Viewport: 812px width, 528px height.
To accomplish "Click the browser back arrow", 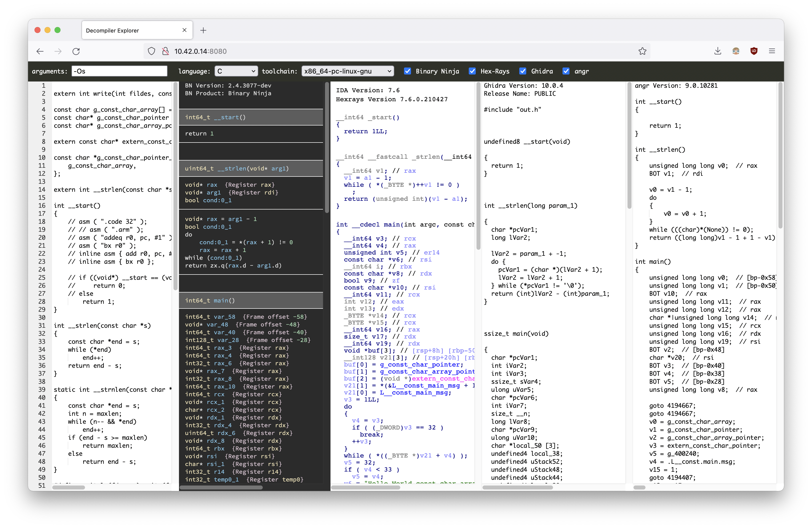I will (40, 51).
